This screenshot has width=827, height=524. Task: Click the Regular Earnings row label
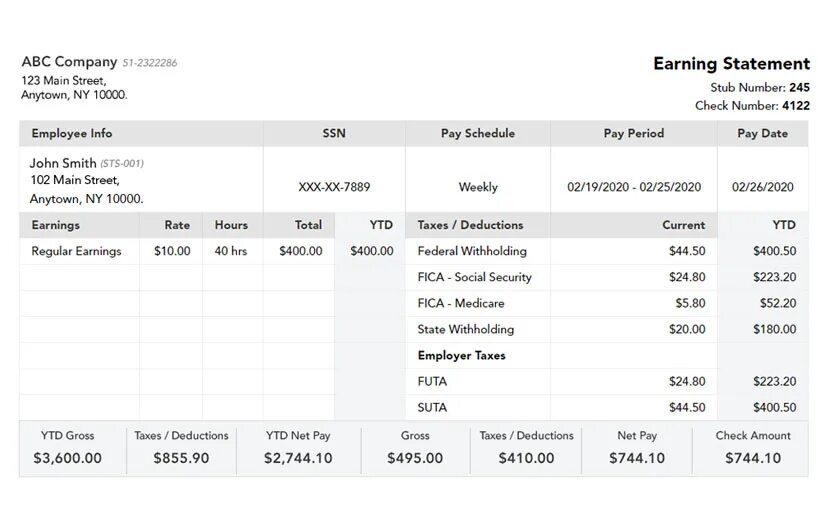tap(76, 251)
